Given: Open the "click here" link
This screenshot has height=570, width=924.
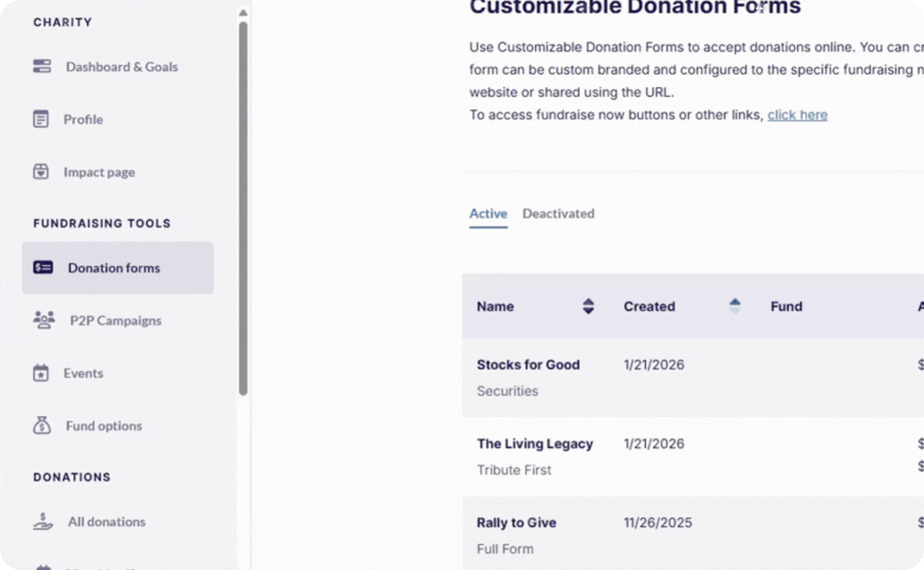Looking at the screenshot, I should tap(797, 114).
